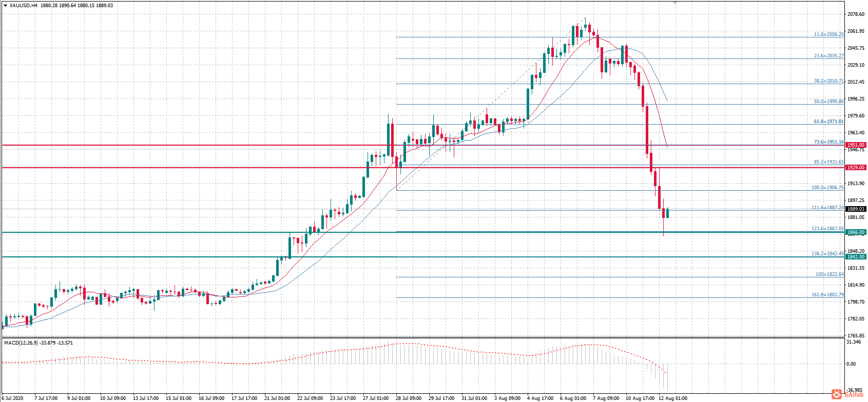Image resolution: width=868 pixels, height=402 pixels.
Task: Click the MACD(12,26,9) indicator label
Action: 21,343
